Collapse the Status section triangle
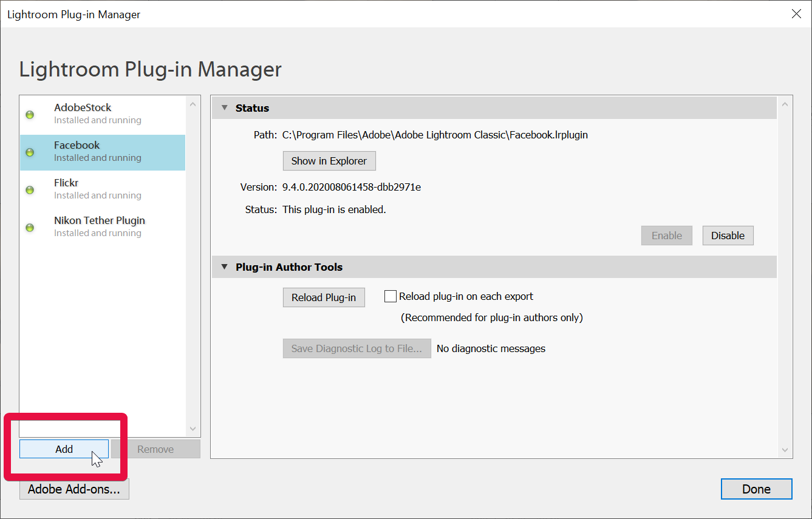This screenshot has height=519, width=812. pos(224,108)
